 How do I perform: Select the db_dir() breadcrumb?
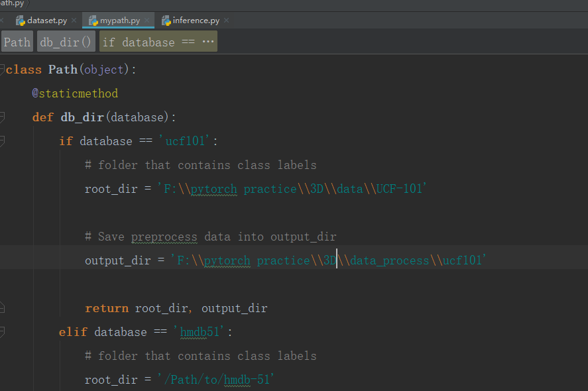[66, 42]
